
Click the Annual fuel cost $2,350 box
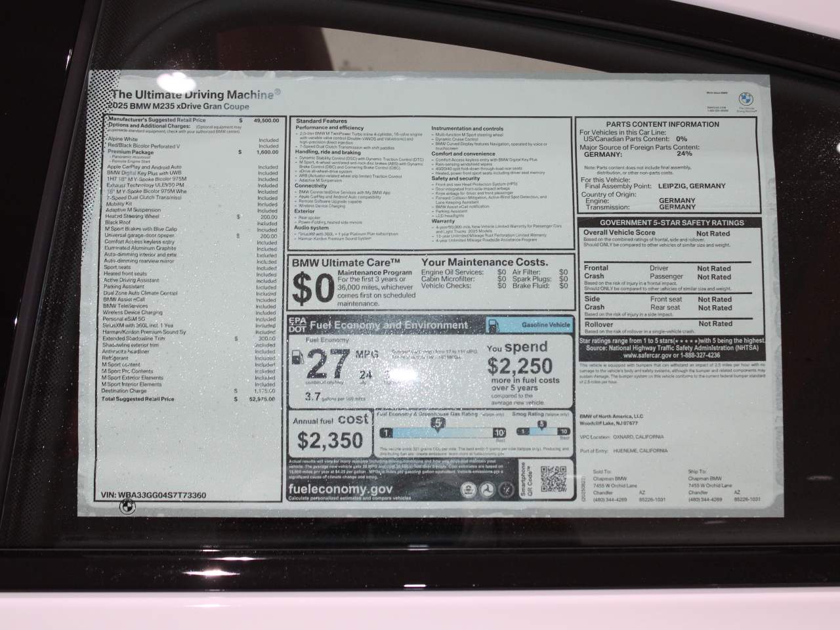(x=330, y=432)
